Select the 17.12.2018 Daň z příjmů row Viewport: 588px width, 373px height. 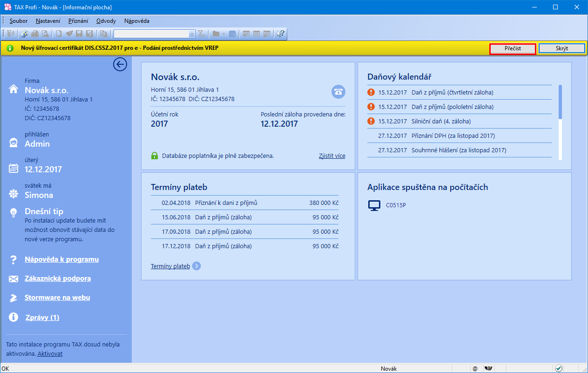coord(244,246)
